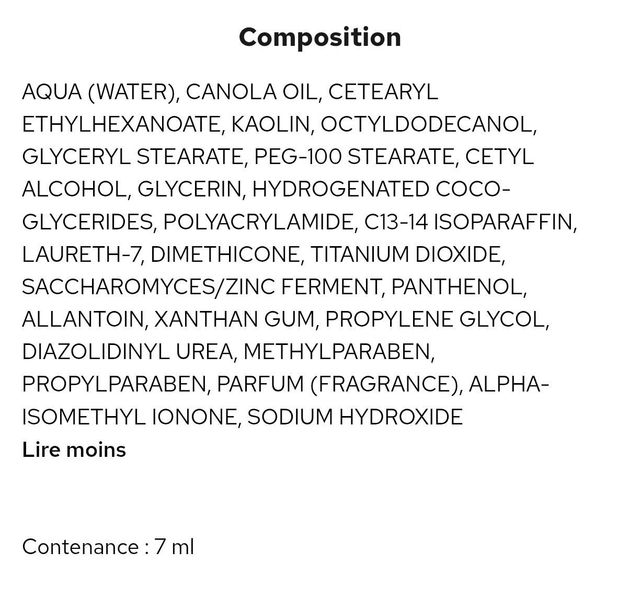Click the Contenance : 7 ml text
The width and height of the screenshot is (640, 589).
(108, 547)
